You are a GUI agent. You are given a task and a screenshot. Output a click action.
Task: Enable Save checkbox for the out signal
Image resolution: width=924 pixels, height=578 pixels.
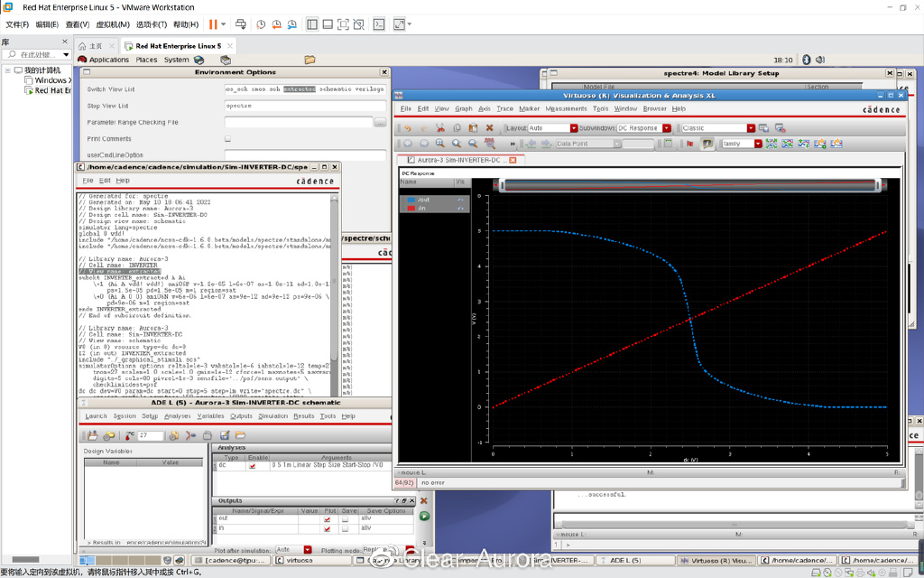pyautogui.click(x=345, y=519)
